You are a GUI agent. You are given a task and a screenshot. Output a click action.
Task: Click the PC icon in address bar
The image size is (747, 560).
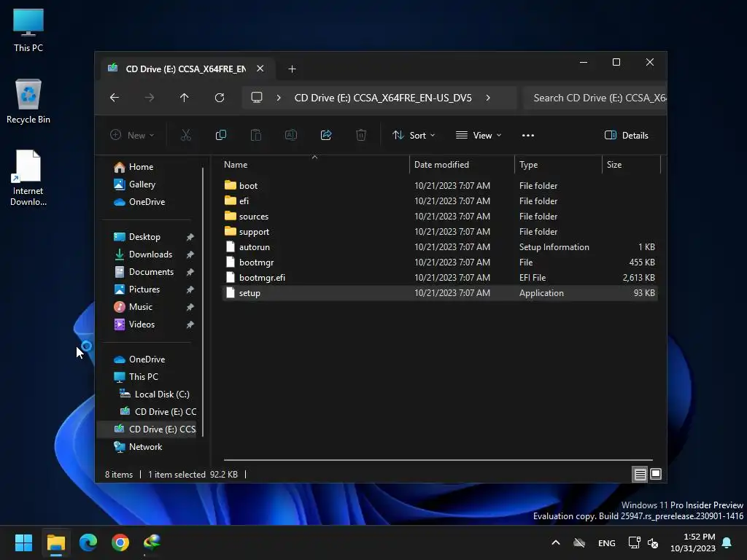tap(257, 98)
